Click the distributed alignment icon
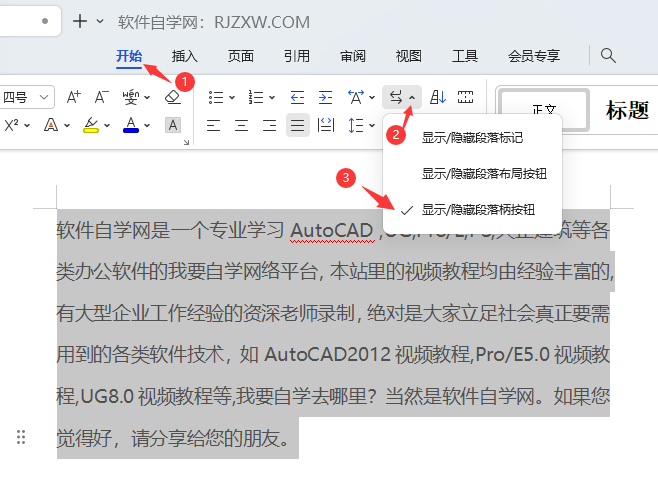The width and height of the screenshot is (658, 504). coord(326,125)
